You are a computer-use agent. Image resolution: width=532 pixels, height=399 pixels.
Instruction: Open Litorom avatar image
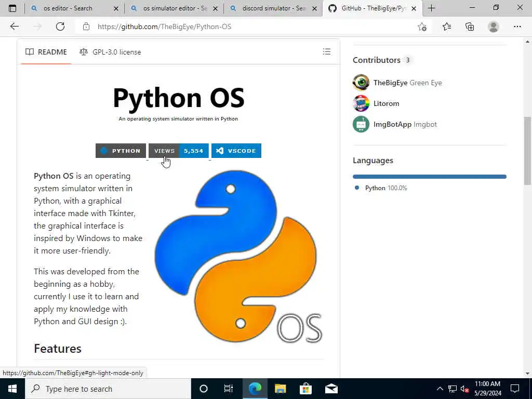tap(361, 103)
